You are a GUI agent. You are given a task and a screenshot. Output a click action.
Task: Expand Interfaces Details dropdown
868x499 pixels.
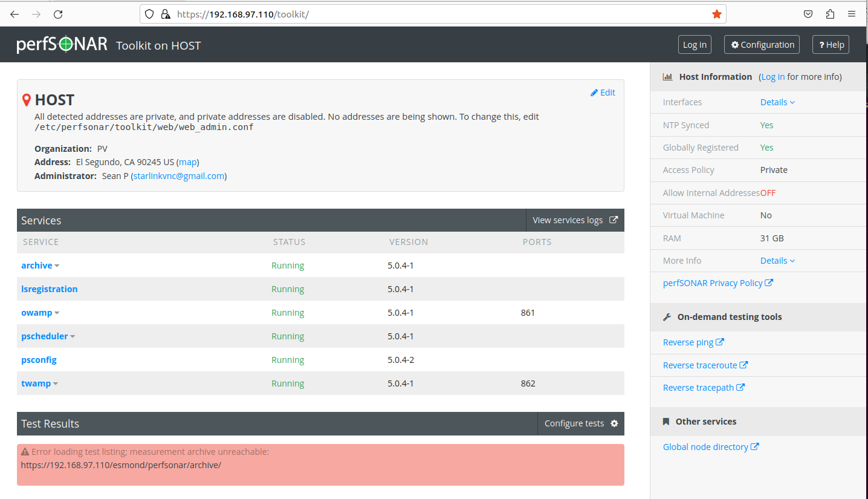coord(777,102)
